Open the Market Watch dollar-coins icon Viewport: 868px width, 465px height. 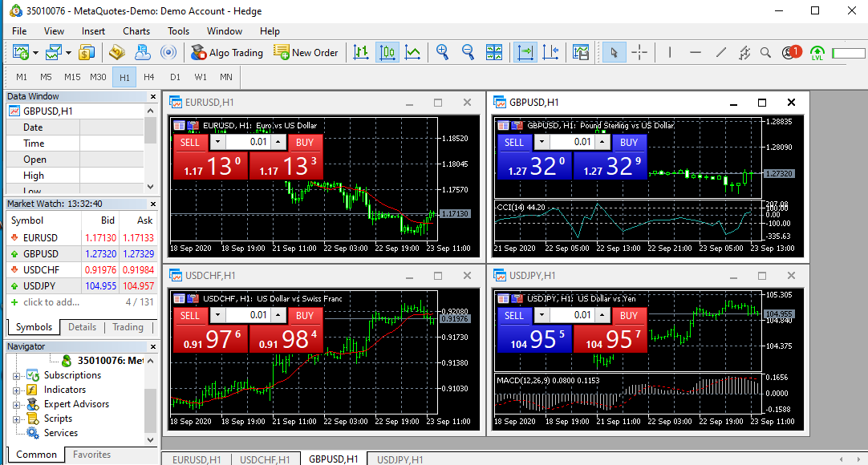pos(87,53)
